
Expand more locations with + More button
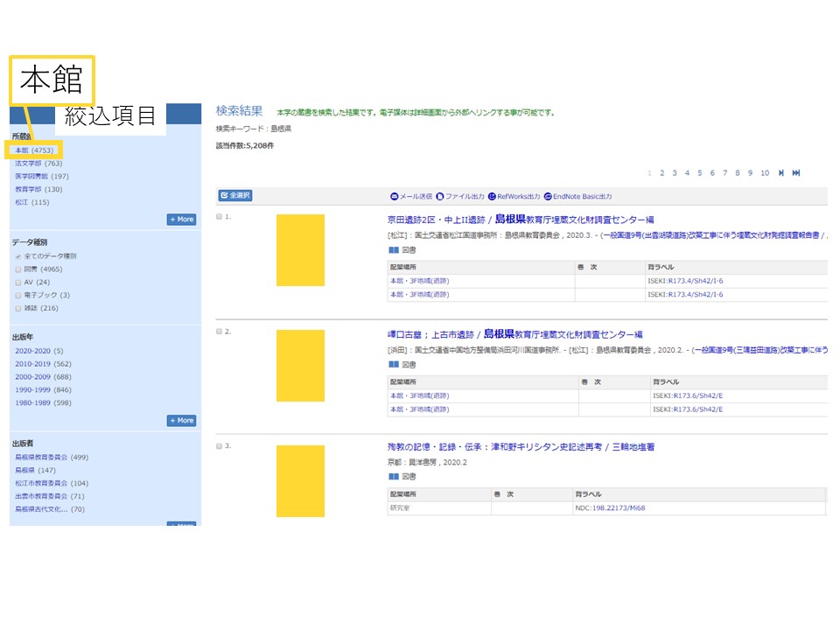tap(182, 219)
